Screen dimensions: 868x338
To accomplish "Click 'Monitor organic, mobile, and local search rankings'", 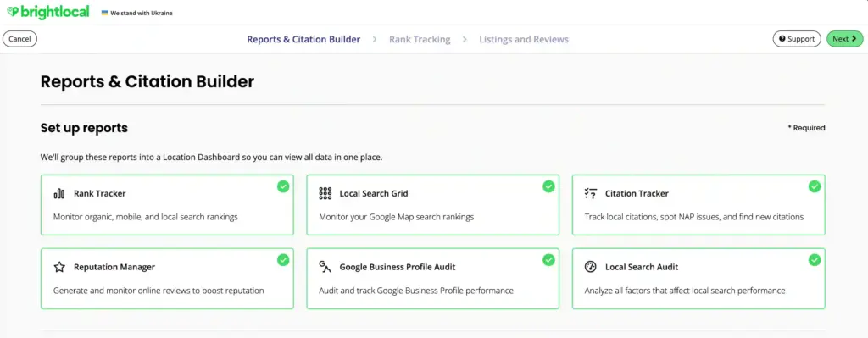I will (x=146, y=217).
